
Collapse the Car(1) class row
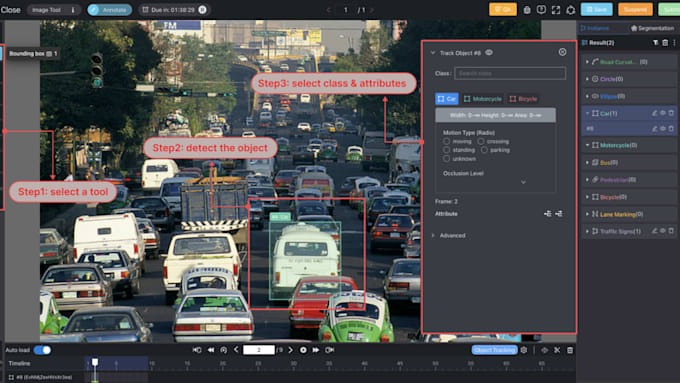[587, 113]
